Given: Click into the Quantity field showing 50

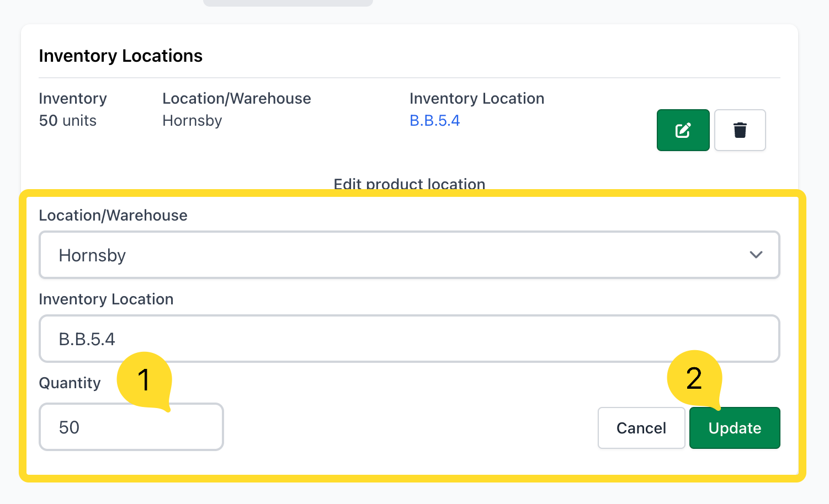Looking at the screenshot, I should [x=131, y=427].
